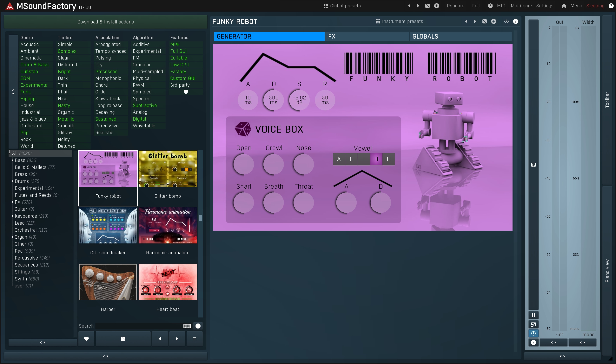Click the Random button in top bar

455,6
